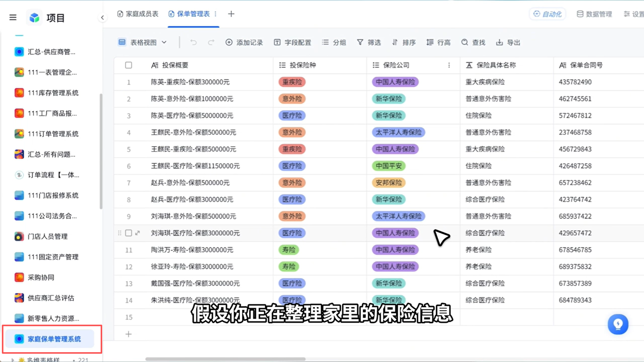This screenshot has height=362, width=644.
Task: Click the 导出 export tool
Action: pos(508,42)
